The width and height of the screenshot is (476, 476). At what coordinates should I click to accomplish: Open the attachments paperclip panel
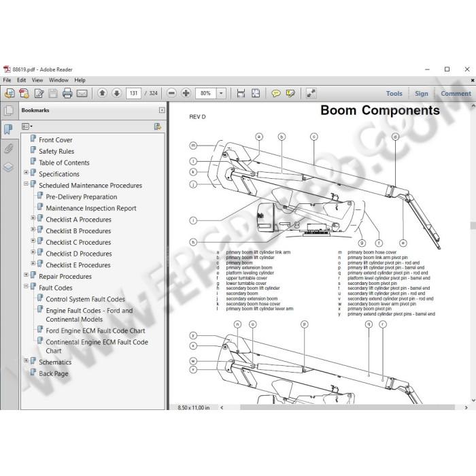pos(8,148)
